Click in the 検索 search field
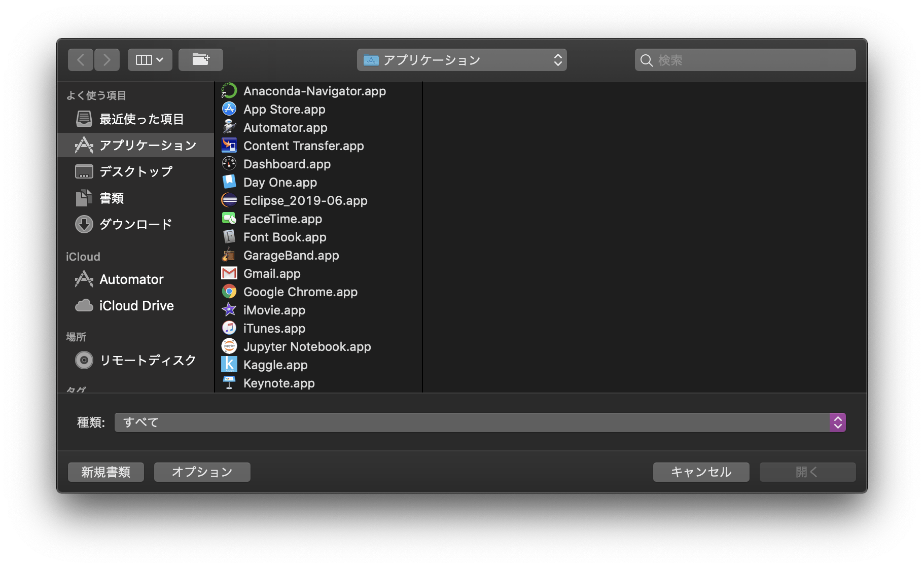924x568 pixels. (x=745, y=60)
